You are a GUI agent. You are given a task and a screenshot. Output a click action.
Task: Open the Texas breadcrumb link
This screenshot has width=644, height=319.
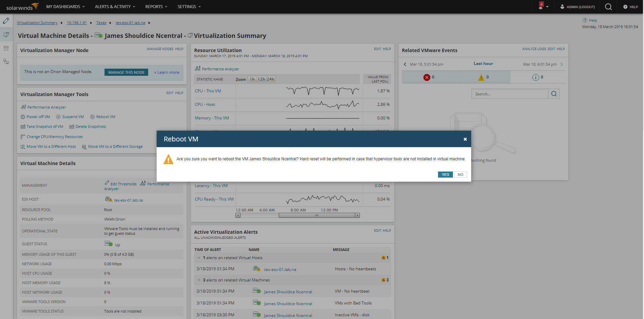(x=101, y=23)
